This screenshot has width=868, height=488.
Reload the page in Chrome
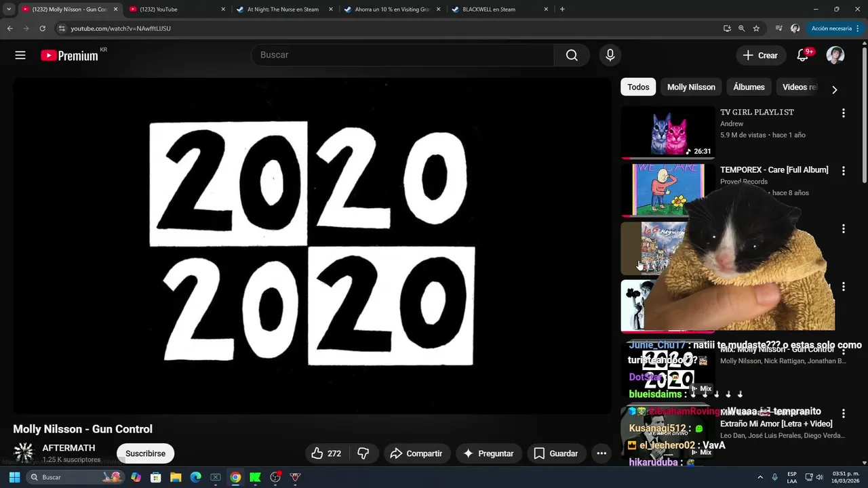point(42,28)
